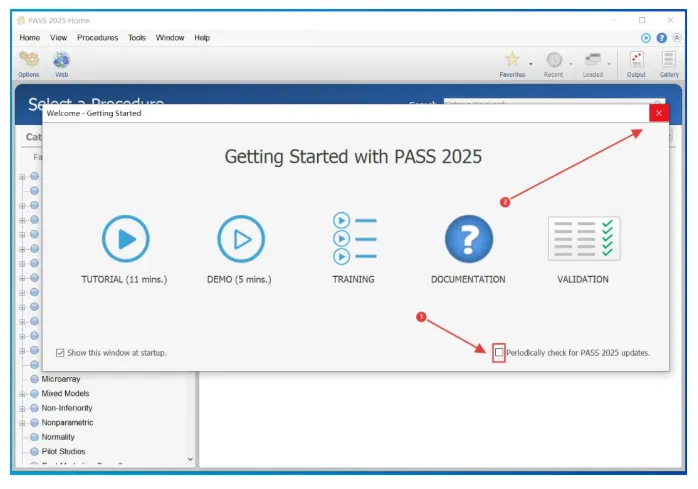Click the Pilot Studies bullet icon
Viewport: 698px width, 489px height.
[34, 451]
